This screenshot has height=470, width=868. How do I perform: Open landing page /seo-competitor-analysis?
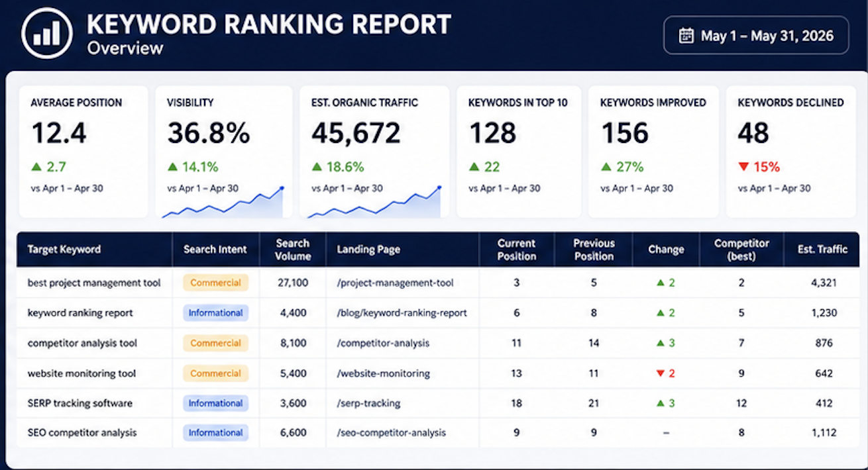(x=392, y=433)
